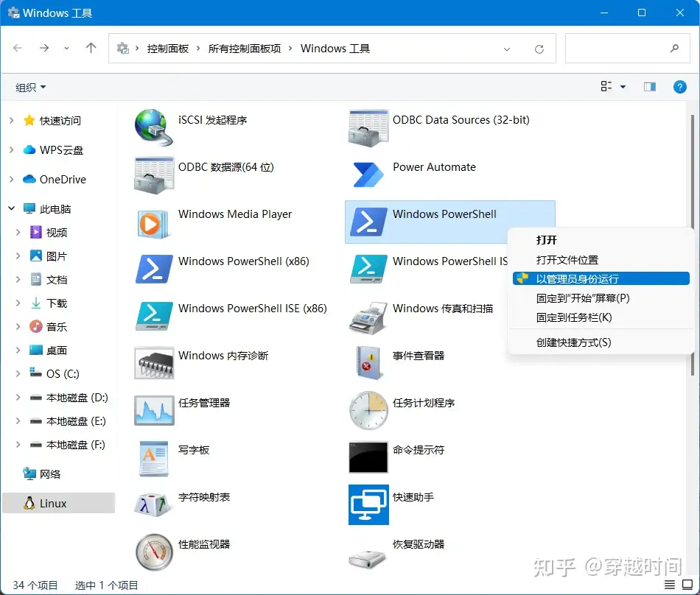Viewport: 700px width, 595px height.
Task: Choose 固定到任务栏(K) menu item
Action: (x=601, y=317)
